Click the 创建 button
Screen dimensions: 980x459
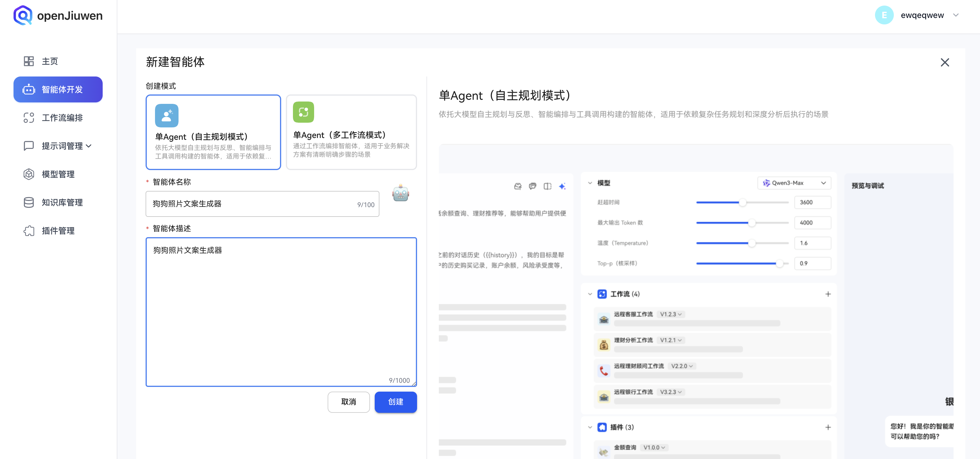(396, 402)
